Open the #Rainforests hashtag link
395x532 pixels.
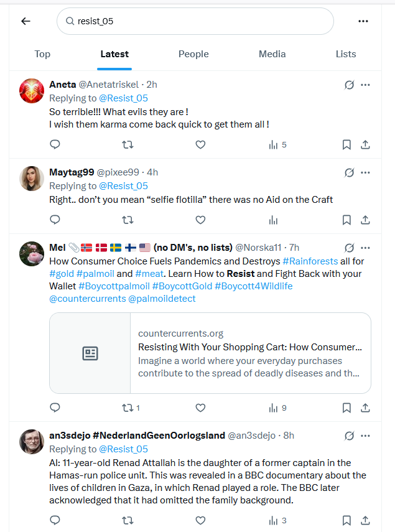(x=310, y=261)
